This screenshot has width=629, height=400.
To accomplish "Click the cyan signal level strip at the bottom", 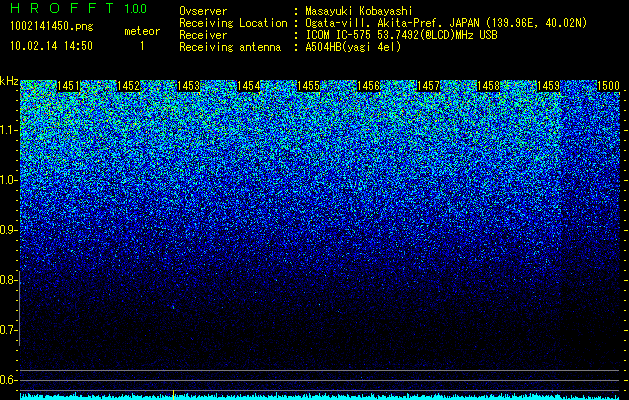I will point(320,396).
